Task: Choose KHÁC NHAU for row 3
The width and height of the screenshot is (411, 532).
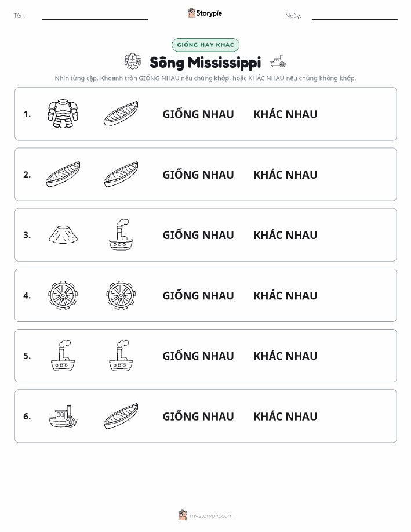Action: pyautogui.click(x=285, y=235)
